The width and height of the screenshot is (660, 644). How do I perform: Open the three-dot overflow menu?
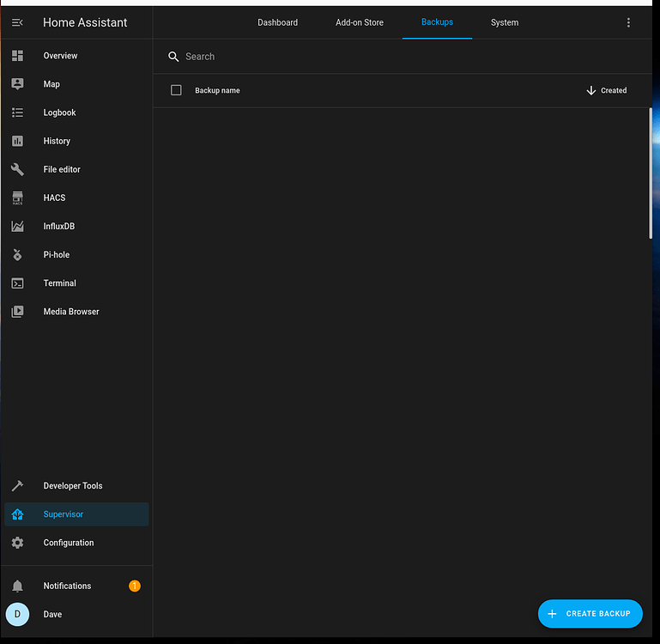pyautogui.click(x=628, y=22)
